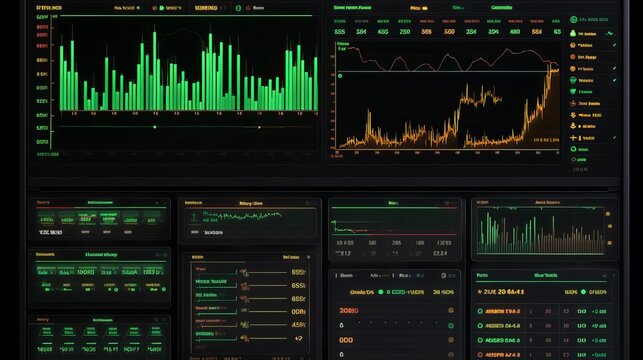Image resolution: width=643 pixels, height=360 pixels.
Task: Click the red 20880 value
Action: tap(349, 311)
